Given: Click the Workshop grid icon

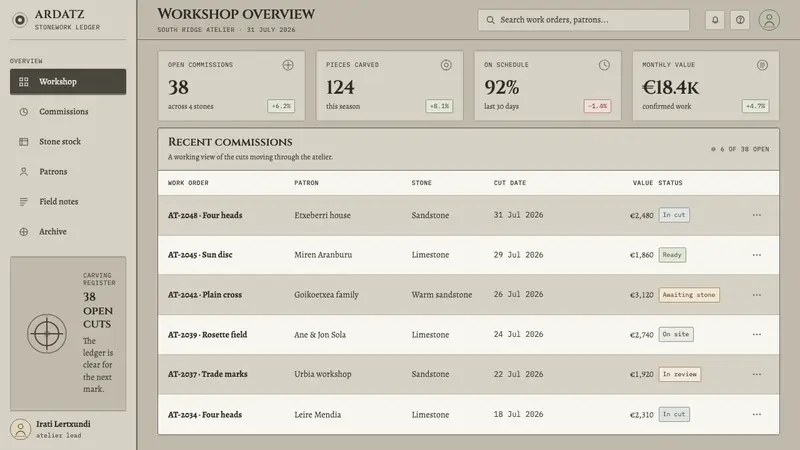Looking at the screenshot, I should click(x=23, y=82).
